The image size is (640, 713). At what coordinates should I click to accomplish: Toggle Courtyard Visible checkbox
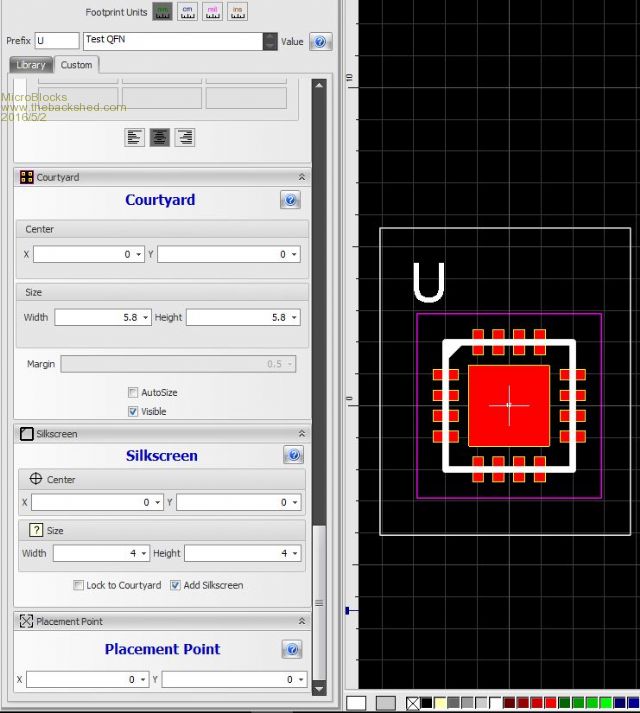coord(133,411)
